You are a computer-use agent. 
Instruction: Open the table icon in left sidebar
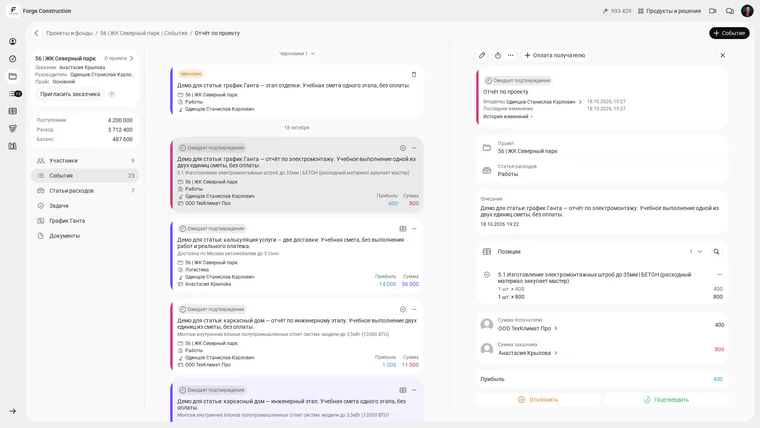[13, 111]
